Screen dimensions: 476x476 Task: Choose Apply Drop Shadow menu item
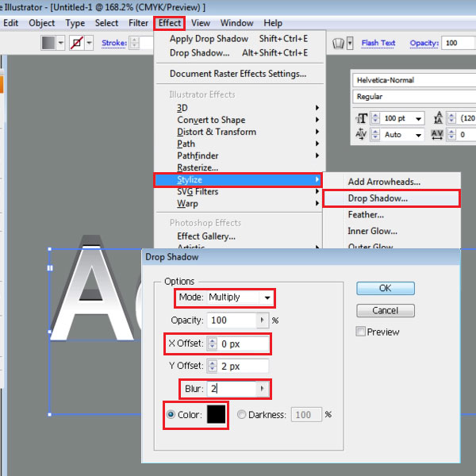tap(240, 39)
